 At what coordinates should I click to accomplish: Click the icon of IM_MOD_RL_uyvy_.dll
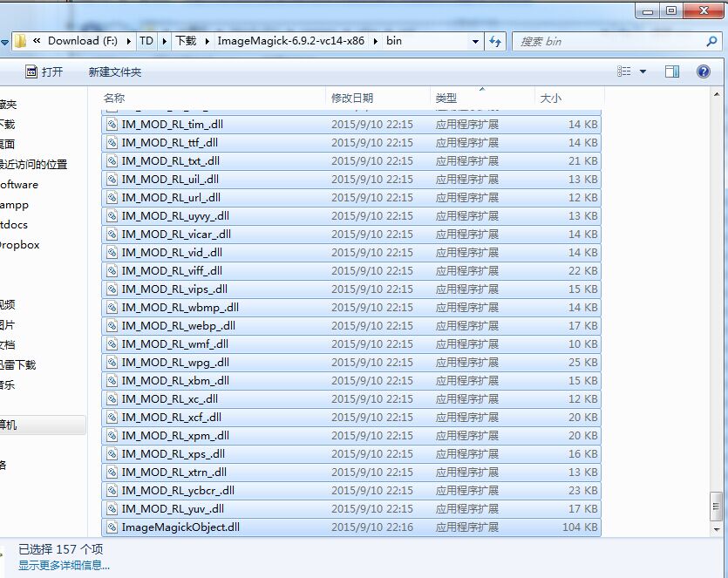112,216
